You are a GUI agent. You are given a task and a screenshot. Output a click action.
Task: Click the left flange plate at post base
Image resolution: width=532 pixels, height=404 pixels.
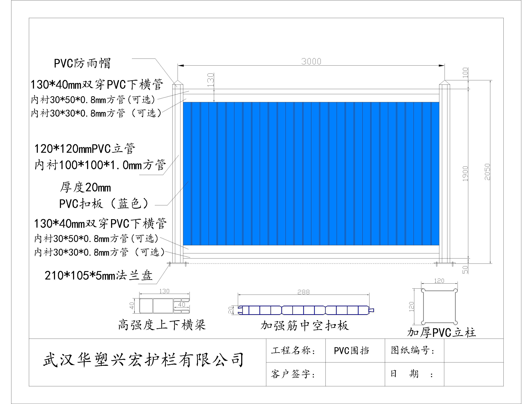click(178, 264)
